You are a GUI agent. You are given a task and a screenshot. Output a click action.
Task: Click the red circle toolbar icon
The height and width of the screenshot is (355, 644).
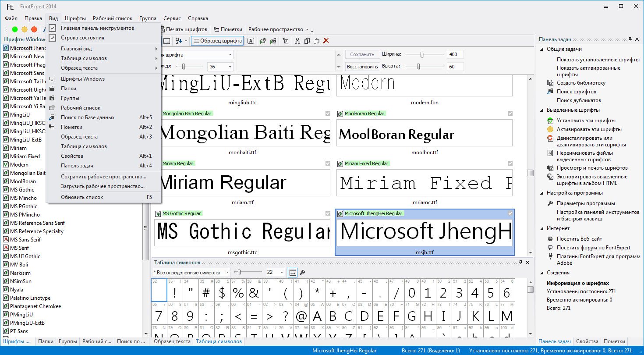(34, 29)
